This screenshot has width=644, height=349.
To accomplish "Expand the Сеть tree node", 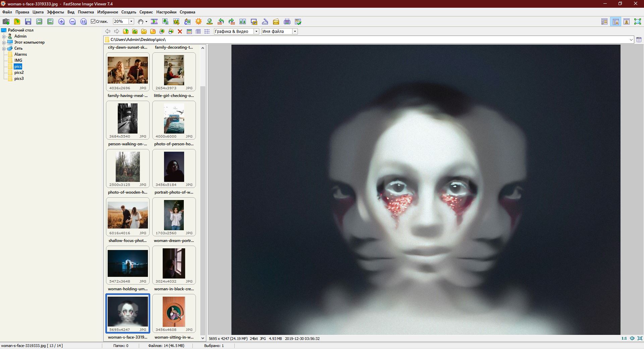I will click(4, 48).
